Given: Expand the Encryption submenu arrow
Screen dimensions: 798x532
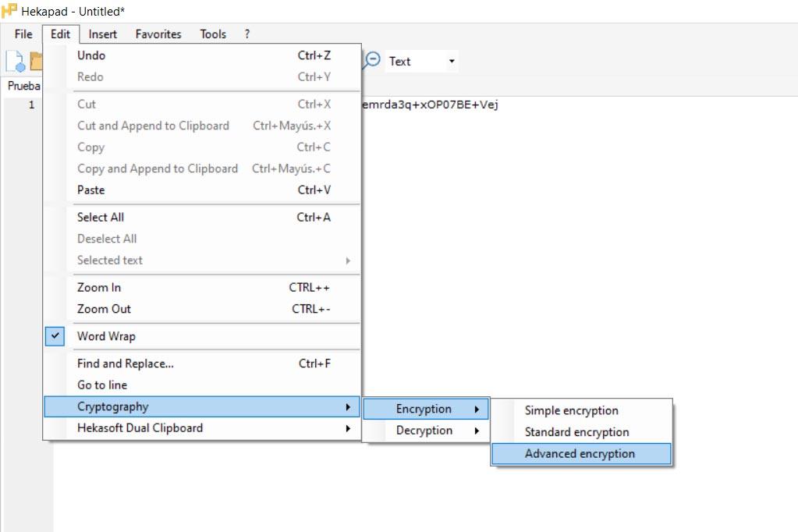Looking at the screenshot, I should [477, 409].
